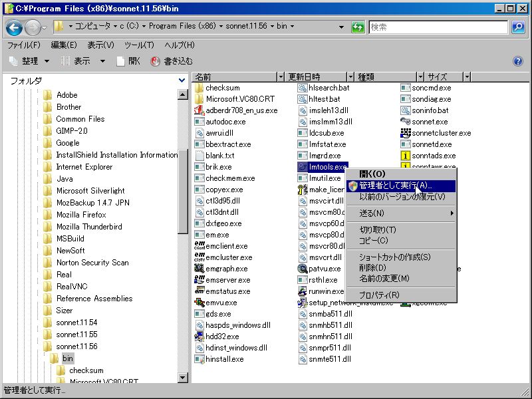Click the adberdr708_en_us.exe installer icon

(199, 110)
